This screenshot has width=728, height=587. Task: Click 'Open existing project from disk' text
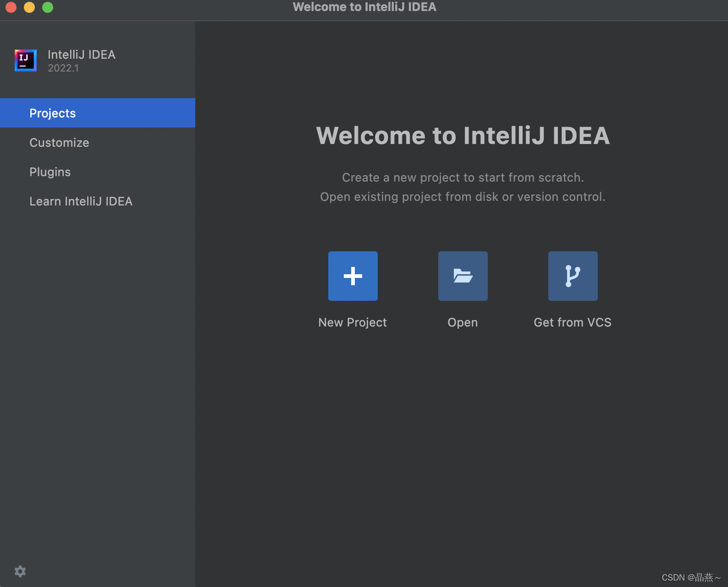click(463, 197)
